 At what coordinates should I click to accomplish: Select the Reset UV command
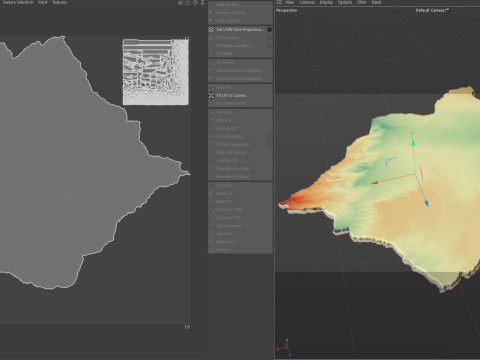point(240,202)
